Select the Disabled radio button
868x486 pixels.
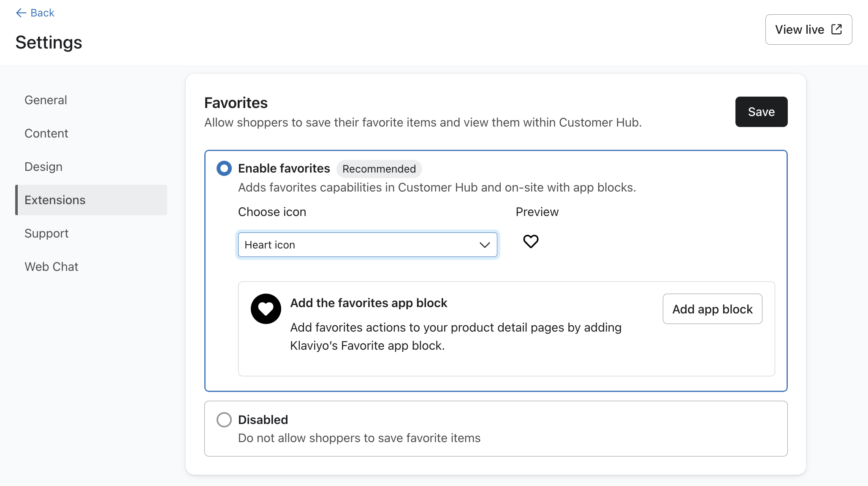click(224, 420)
